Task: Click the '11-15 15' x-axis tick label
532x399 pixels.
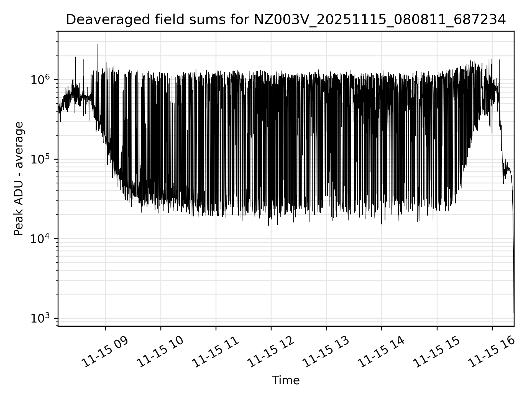Action: pyautogui.click(x=437, y=352)
